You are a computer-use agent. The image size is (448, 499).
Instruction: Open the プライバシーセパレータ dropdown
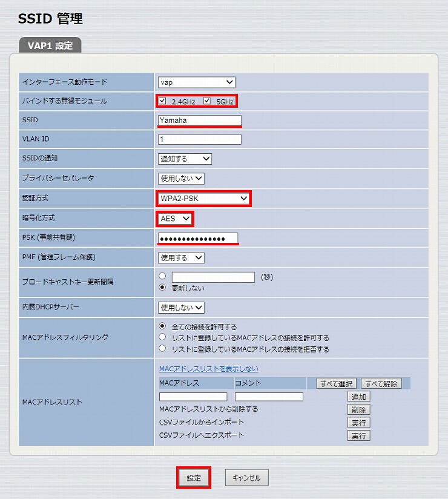pyautogui.click(x=181, y=179)
